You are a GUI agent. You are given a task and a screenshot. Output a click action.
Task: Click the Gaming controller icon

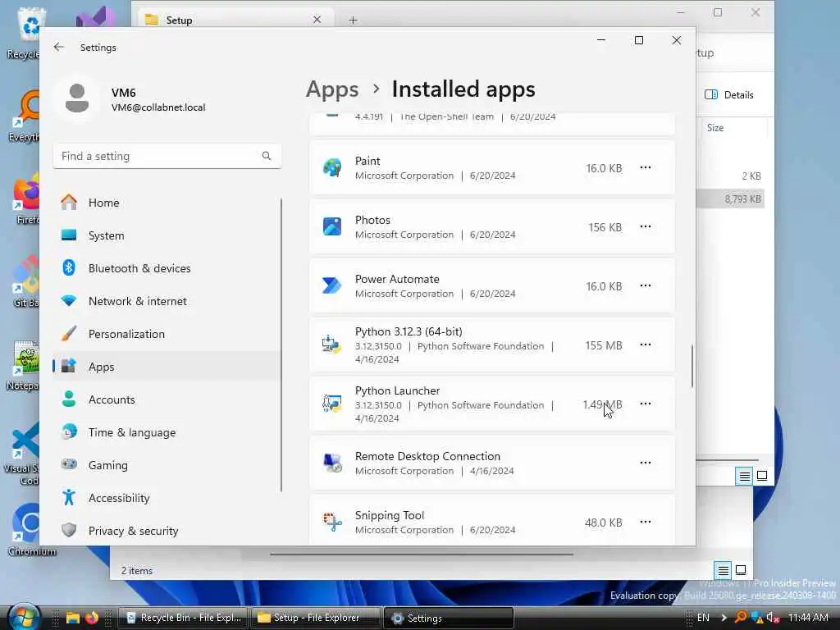pos(69,464)
